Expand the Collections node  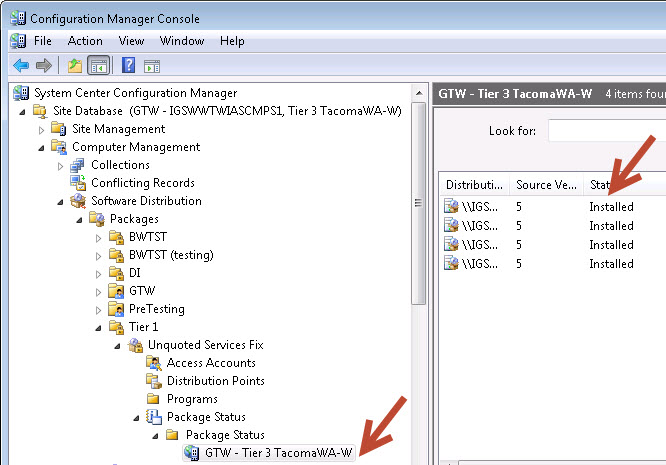pyautogui.click(x=60, y=166)
